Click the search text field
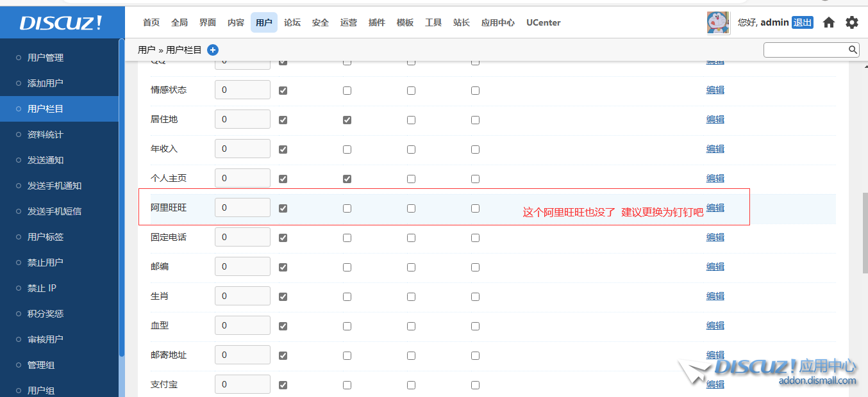The width and height of the screenshot is (868, 397). tap(805, 49)
